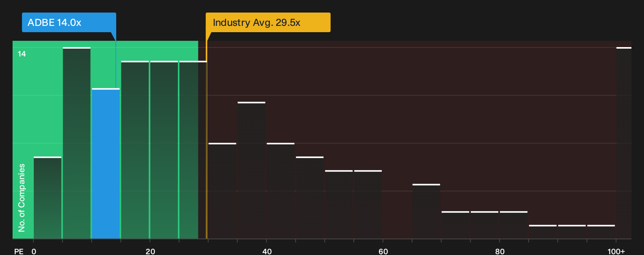644x255 pixels.
Task: Click the 'PE' x-axis title
Action: pyautogui.click(x=19, y=251)
